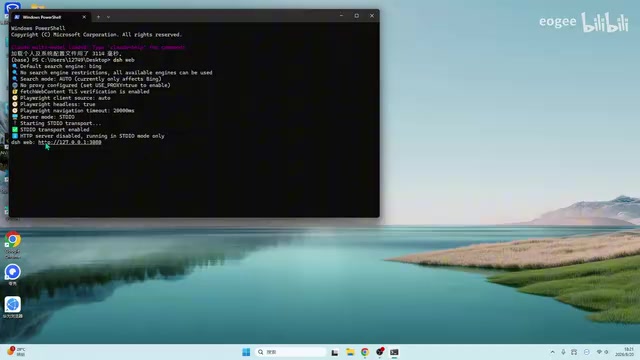Click the microphone tray icon
This screenshot has width=640, height=360.
(563, 352)
